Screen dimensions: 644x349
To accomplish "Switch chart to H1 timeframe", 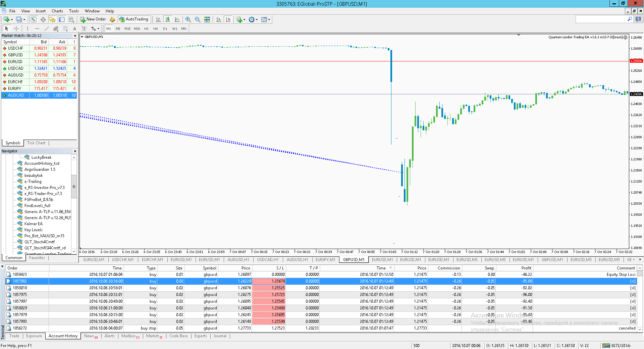I will (146, 29).
